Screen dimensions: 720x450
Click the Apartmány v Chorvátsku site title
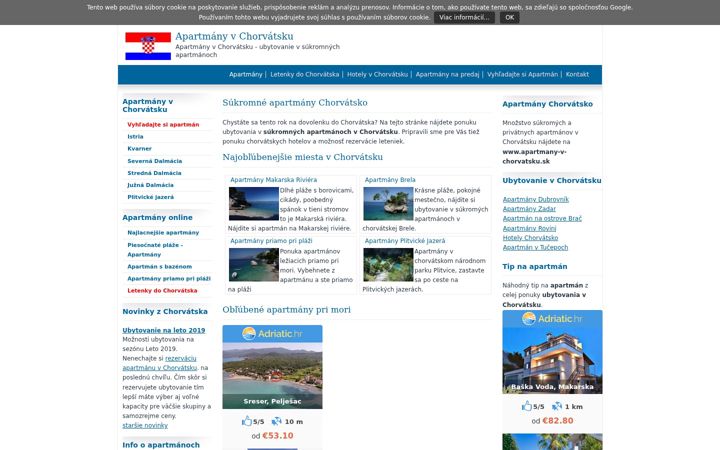coord(234,36)
